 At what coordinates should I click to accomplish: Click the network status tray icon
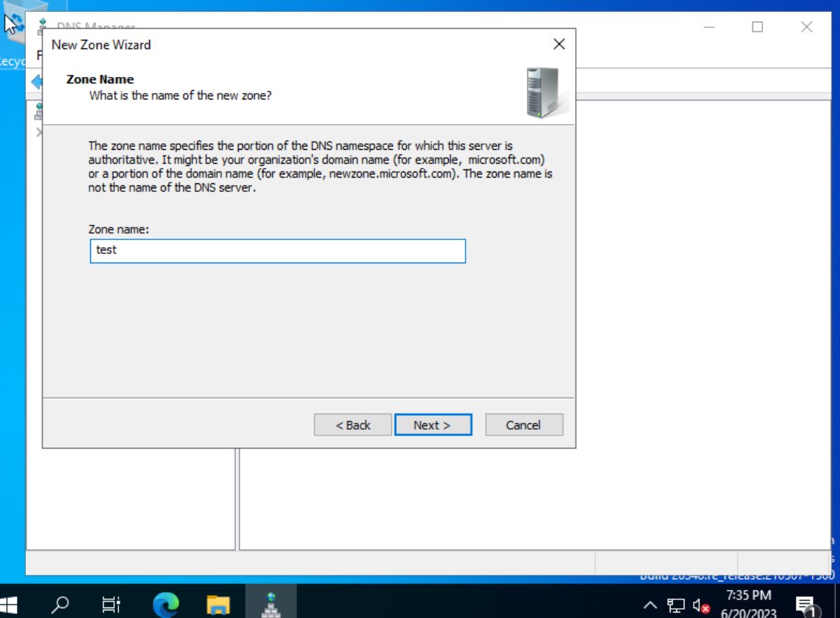click(675, 604)
